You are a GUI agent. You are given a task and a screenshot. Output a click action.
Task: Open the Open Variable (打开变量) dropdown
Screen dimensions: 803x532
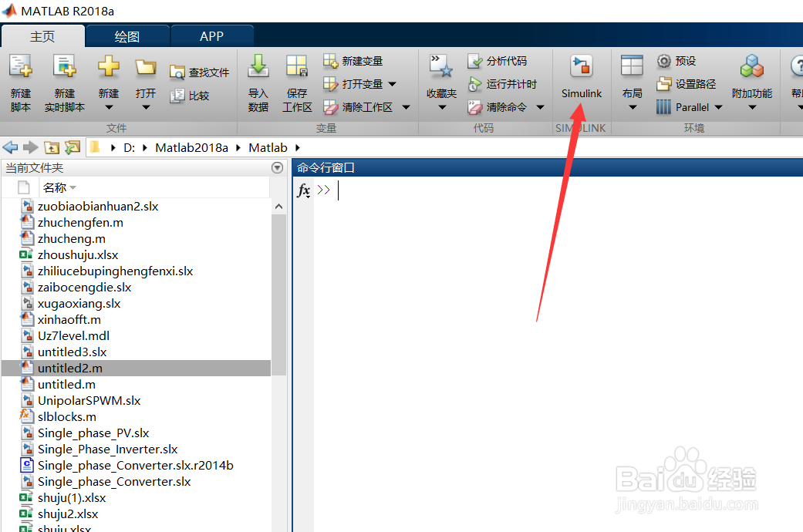pos(393,84)
